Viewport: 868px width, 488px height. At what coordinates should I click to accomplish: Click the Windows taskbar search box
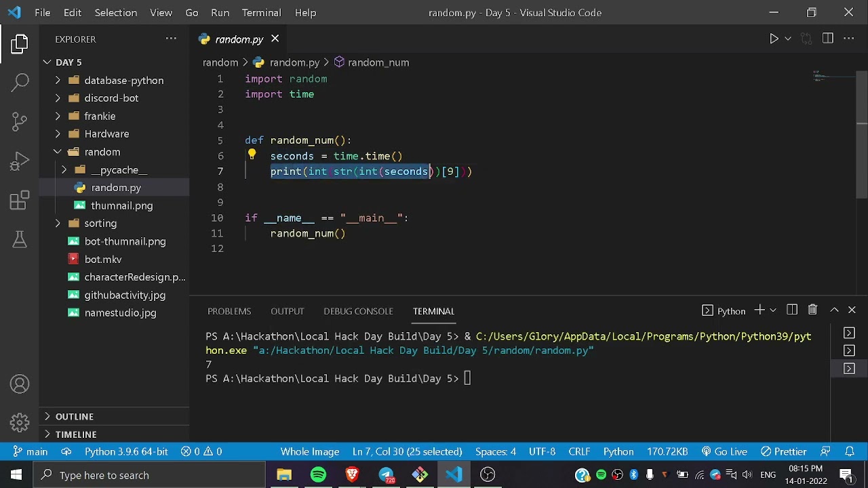[x=149, y=475]
